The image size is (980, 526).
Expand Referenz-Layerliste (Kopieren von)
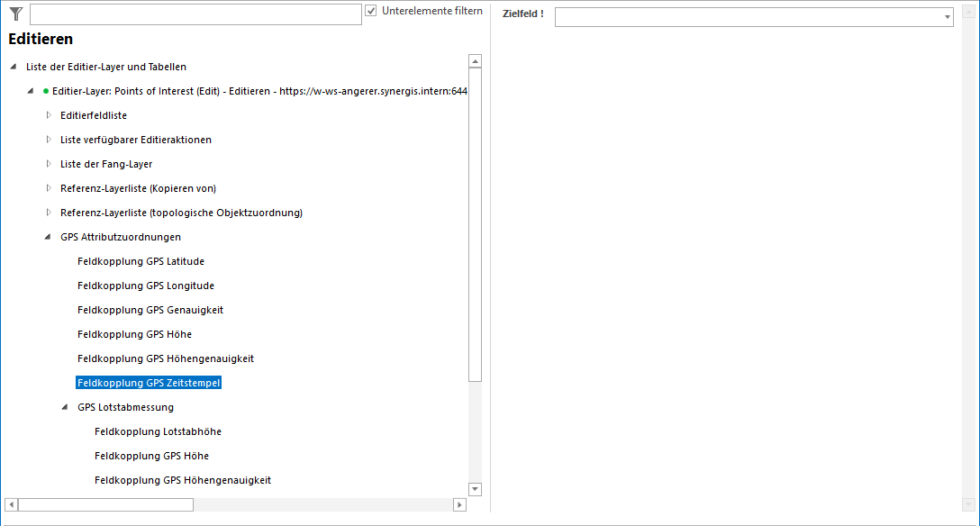pyautogui.click(x=48, y=188)
